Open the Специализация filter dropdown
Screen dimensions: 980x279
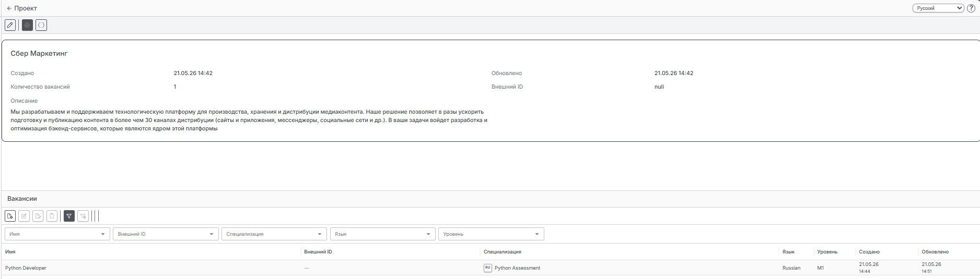(274, 234)
